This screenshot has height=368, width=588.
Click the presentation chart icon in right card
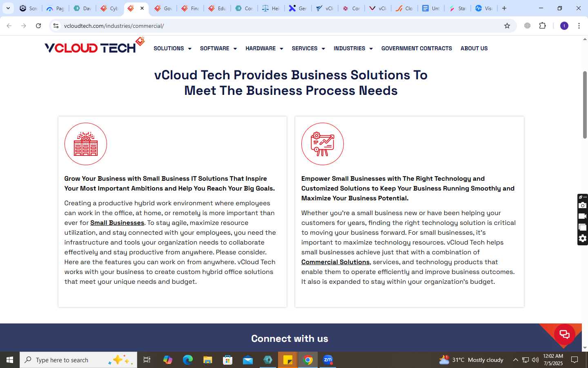tap(323, 144)
